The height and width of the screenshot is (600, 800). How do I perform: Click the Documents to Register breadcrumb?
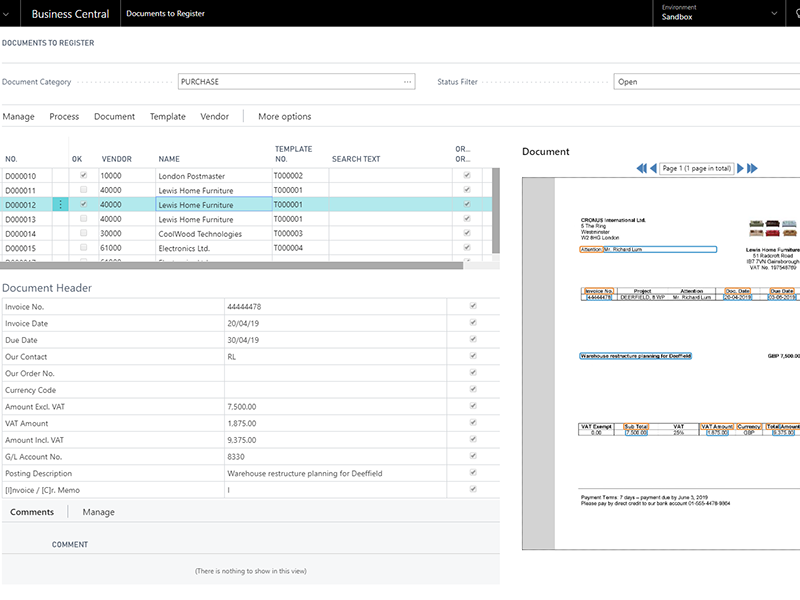pos(165,13)
